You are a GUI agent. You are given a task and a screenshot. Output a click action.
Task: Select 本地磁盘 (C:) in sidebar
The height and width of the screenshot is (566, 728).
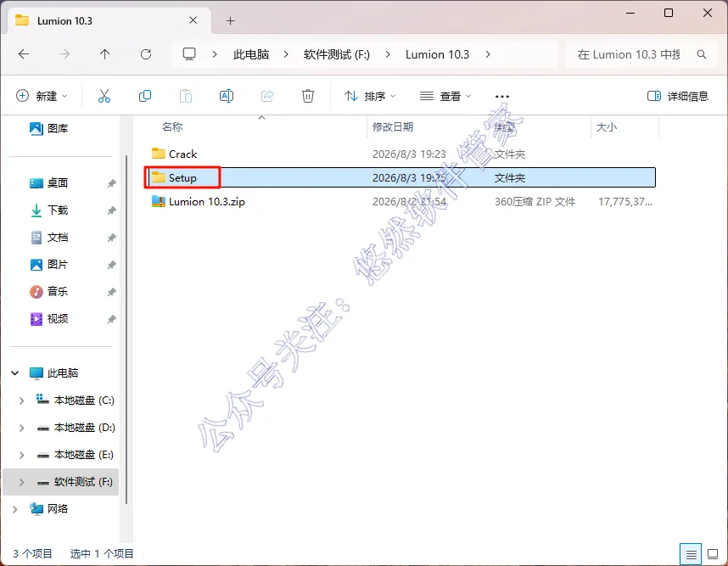click(83, 401)
